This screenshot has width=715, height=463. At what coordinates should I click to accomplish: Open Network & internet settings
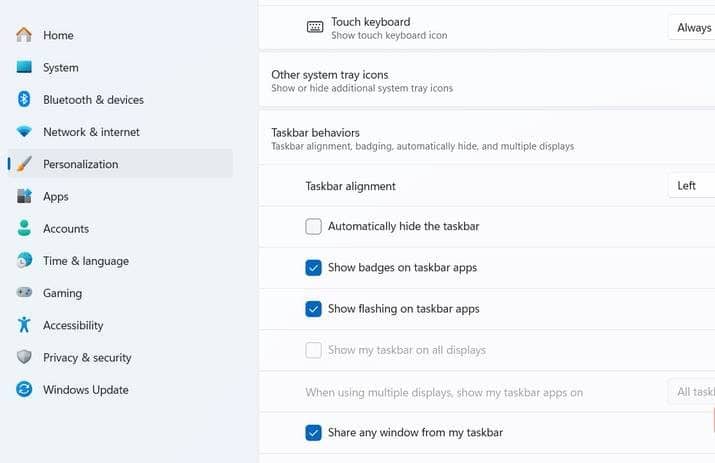[120, 131]
